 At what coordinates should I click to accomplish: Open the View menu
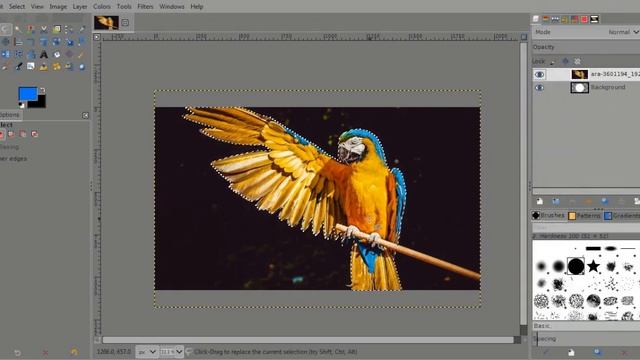coord(37,7)
